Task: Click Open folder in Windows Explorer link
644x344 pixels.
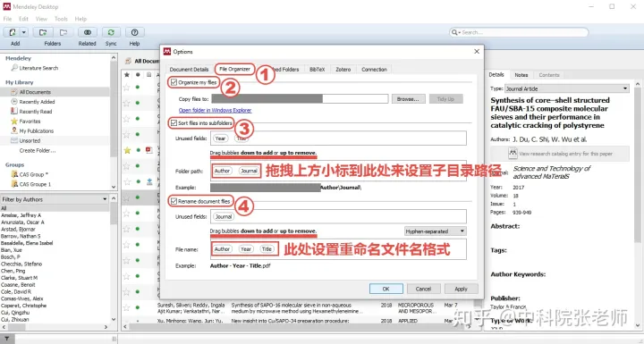Action: click(x=215, y=111)
